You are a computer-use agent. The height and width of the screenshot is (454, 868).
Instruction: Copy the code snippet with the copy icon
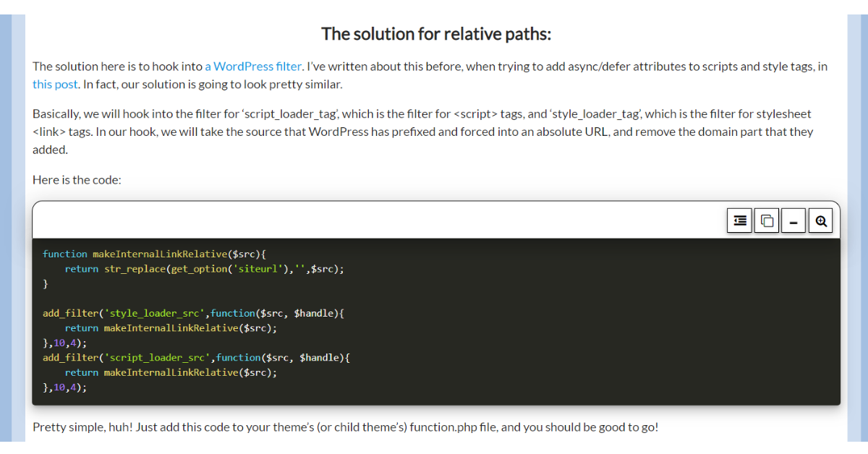767,221
